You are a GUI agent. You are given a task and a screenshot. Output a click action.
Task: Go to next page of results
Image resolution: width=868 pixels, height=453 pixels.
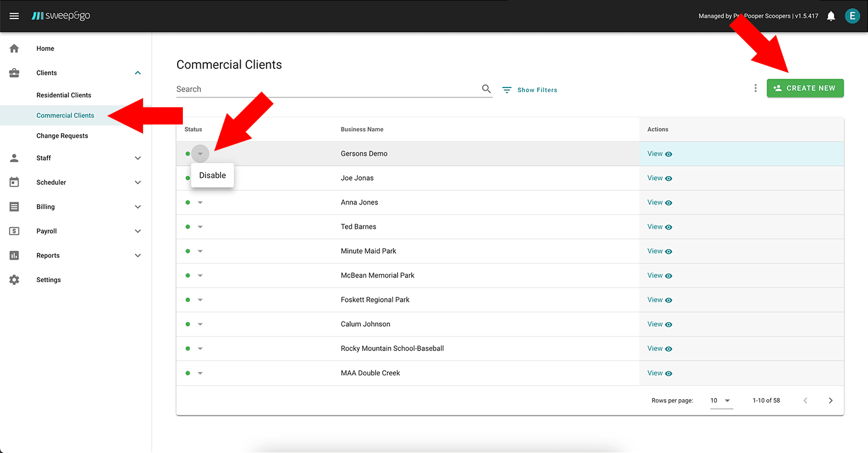[x=830, y=400]
